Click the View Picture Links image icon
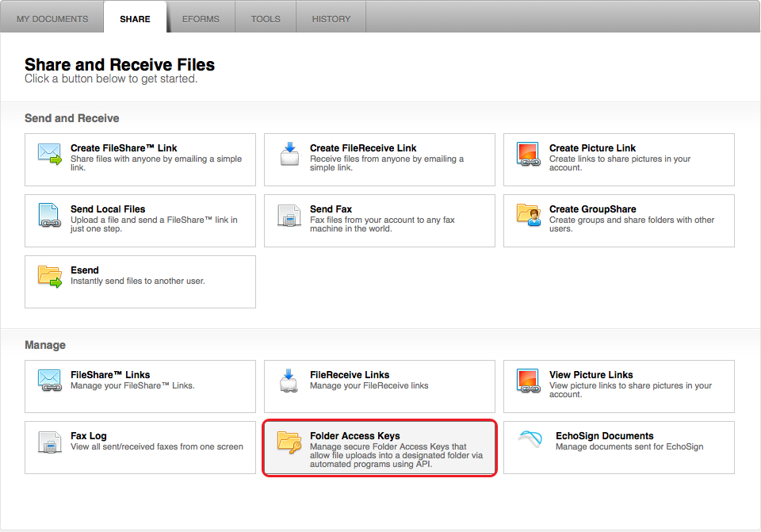The height and width of the screenshot is (532, 761). 529,381
